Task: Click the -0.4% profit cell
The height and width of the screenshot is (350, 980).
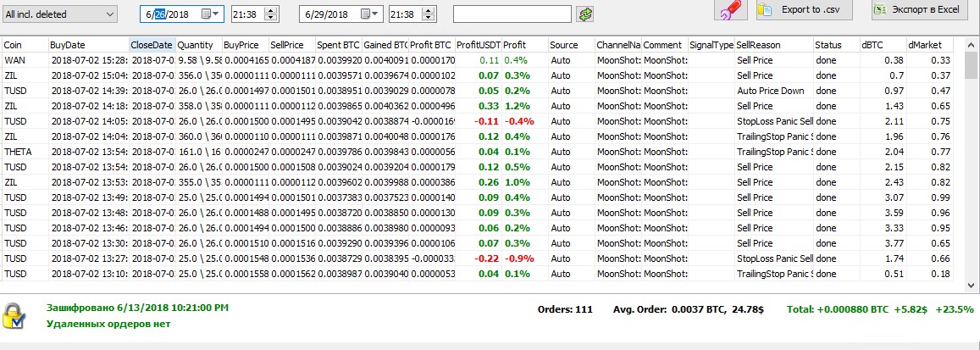Action: point(525,121)
